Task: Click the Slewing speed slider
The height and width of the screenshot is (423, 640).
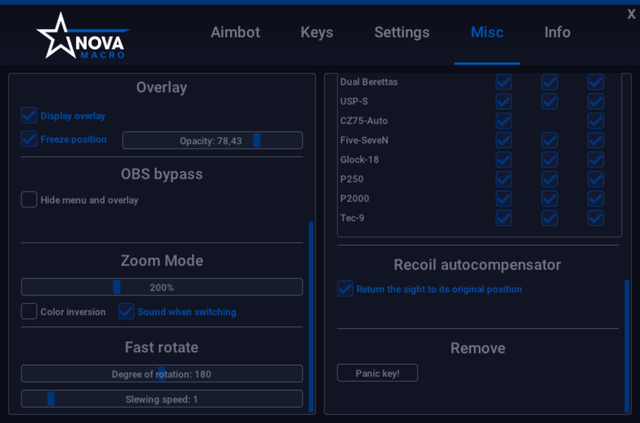Action: tap(162, 399)
